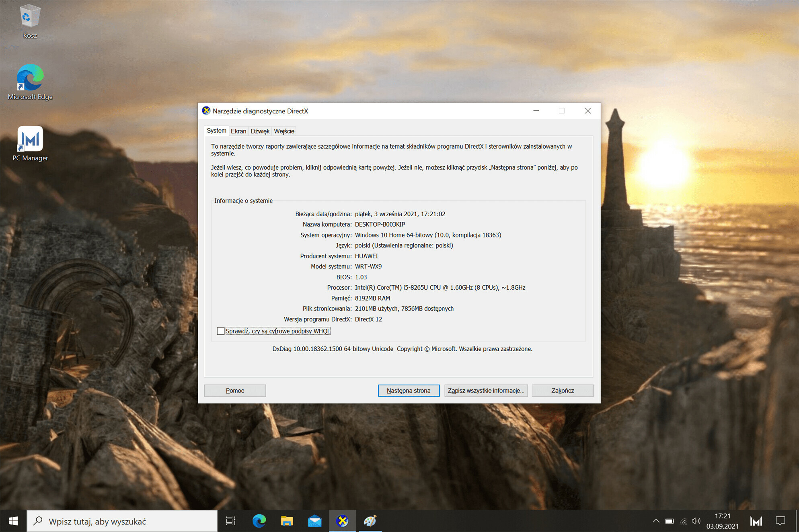Select the Microsoft Edge desktop shortcut
This screenshot has width=799, height=532.
[30, 82]
